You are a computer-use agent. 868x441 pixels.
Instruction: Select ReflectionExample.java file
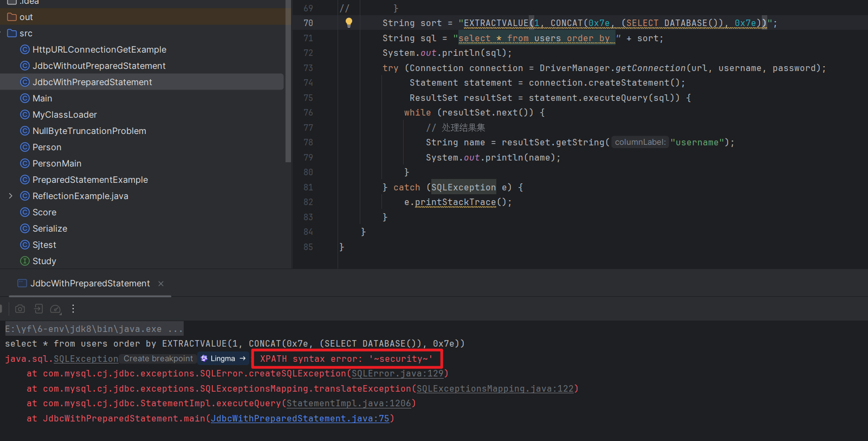(x=80, y=196)
